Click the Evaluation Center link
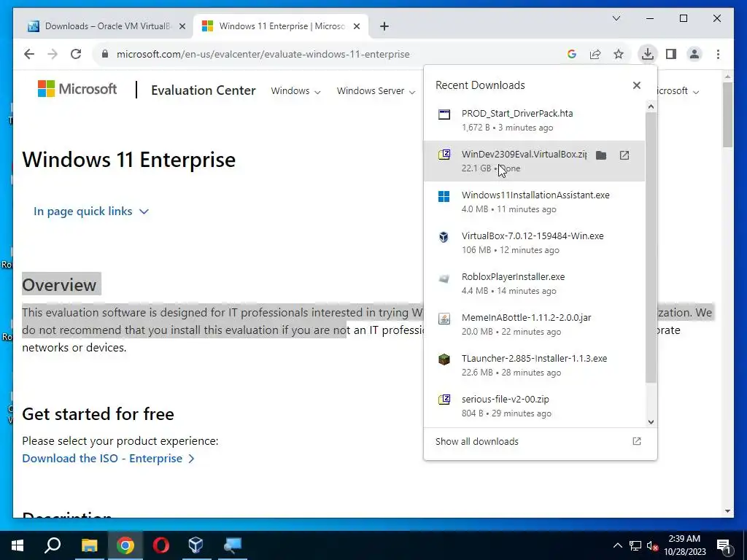This screenshot has height=560, width=747. [204, 90]
